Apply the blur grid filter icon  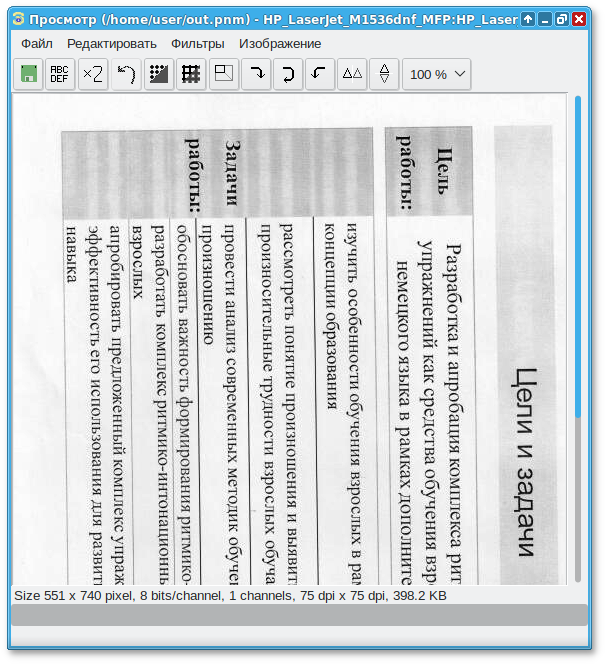tap(191, 74)
